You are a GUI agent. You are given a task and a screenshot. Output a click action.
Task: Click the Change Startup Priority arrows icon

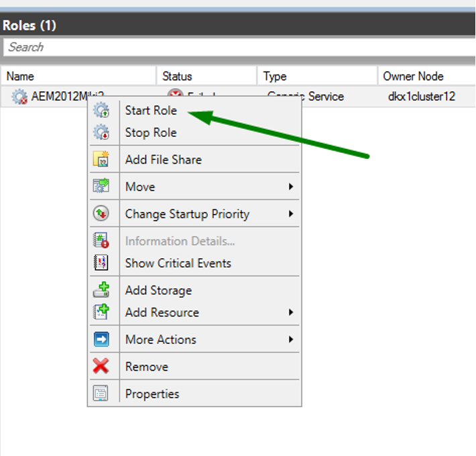click(x=101, y=213)
